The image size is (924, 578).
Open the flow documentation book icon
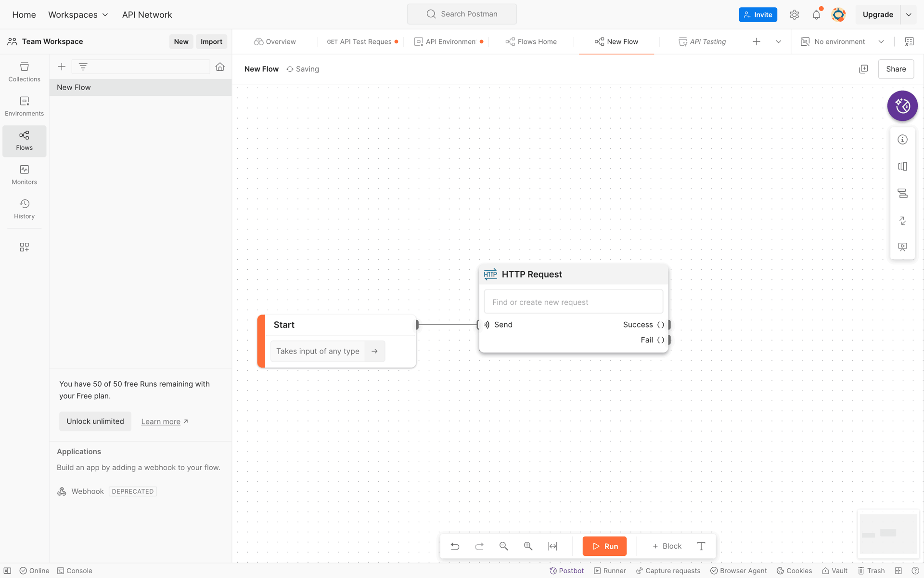click(902, 166)
